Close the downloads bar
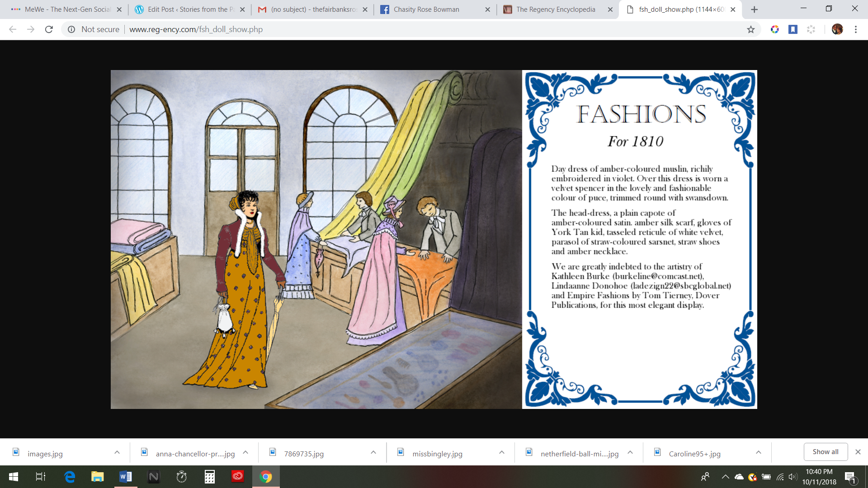This screenshot has width=868, height=488. [858, 452]
